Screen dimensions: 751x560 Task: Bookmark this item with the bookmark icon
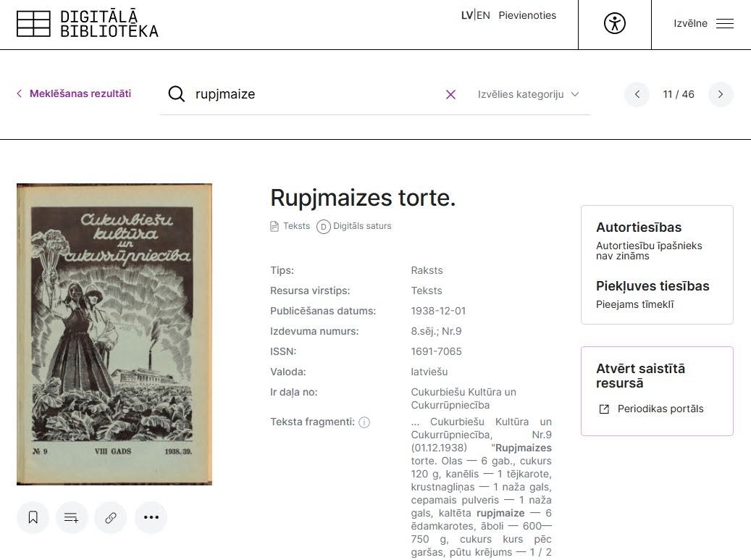33,517
